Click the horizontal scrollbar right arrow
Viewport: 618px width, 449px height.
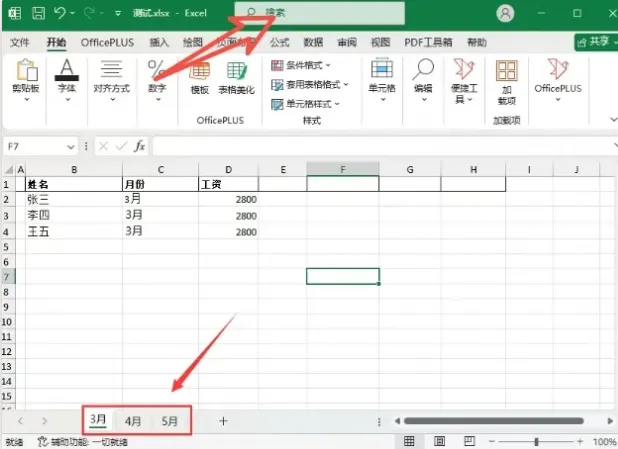tap(610, 421)
